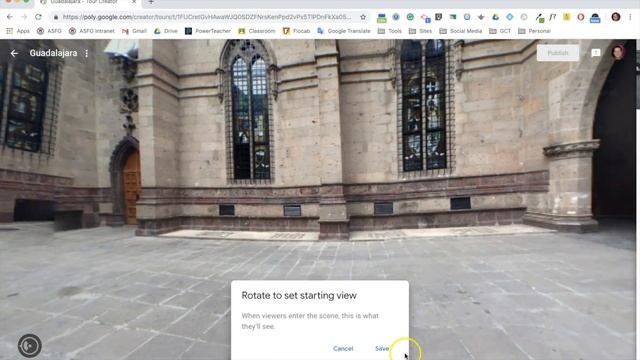Click the Grammarly green circle extension

[x=410, y=17]
